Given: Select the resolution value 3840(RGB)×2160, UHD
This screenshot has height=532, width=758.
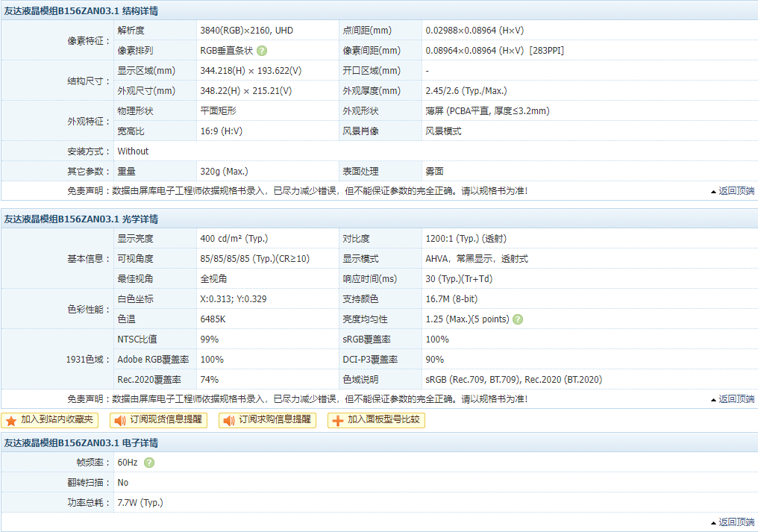Looking at the screenshot, I should pos(246,31).
